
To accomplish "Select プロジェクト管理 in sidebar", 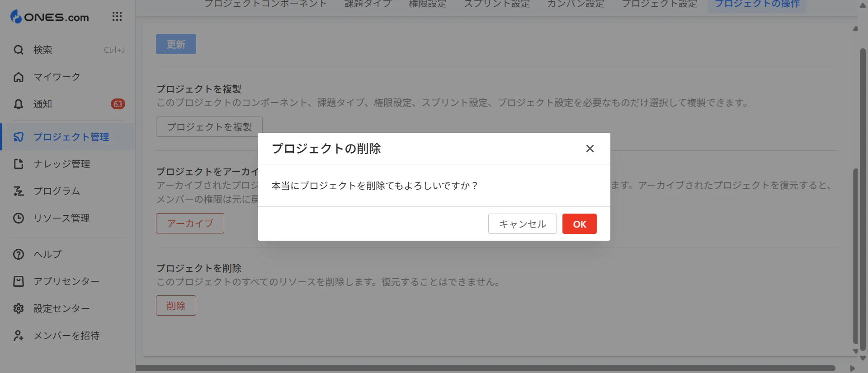I will pyautogui.click(x=68, y=137).
